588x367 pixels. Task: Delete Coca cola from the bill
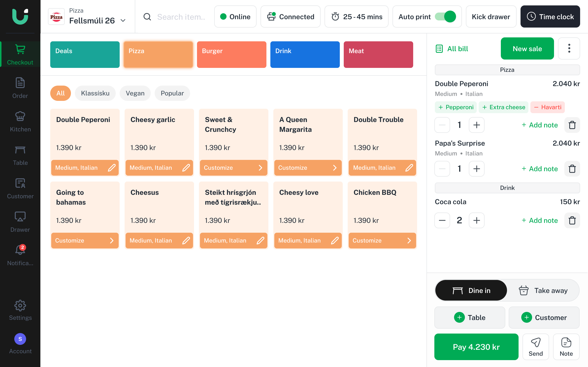(572, 220)
